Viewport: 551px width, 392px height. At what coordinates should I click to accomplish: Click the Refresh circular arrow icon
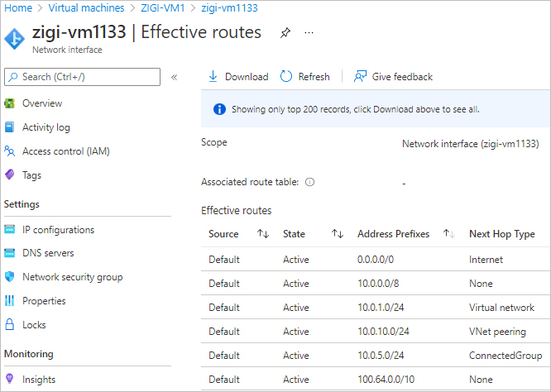tap(286, 77)
